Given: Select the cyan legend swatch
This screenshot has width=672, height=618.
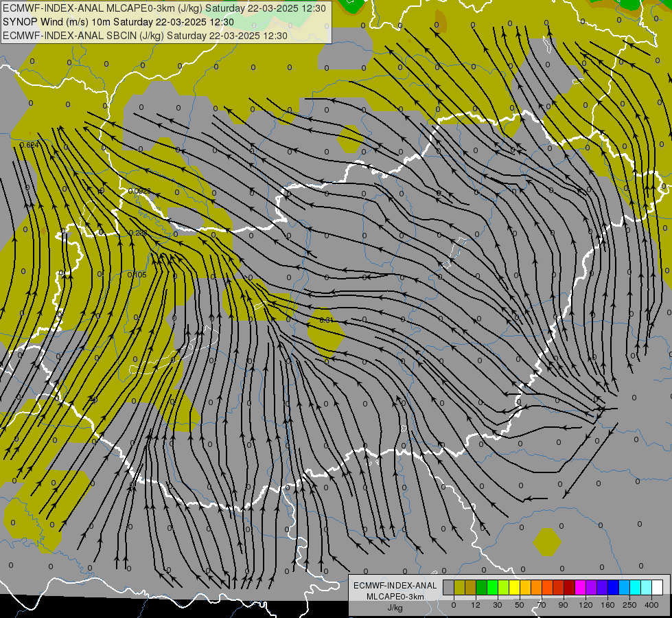Looking at the screenshot, I should [x=635, y=587].
